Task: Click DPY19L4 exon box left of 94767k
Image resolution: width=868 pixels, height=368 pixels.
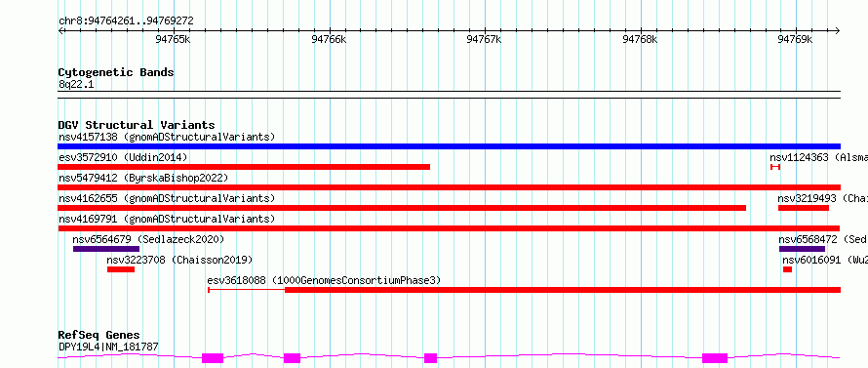Action: (x=431, y=358)
